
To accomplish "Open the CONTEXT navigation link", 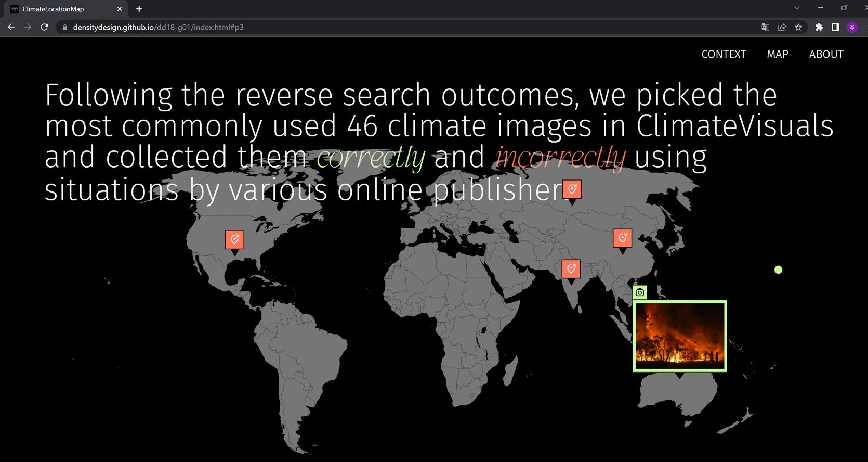I will [724, 54].
